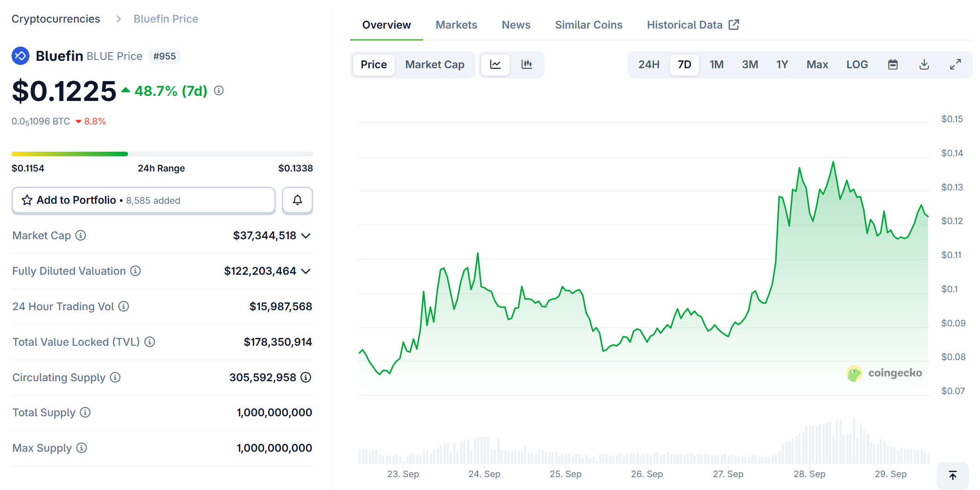This screenshot has height=490, width=980.
Task: Switch to the Markets tab
Action: (x=456, y=24)
